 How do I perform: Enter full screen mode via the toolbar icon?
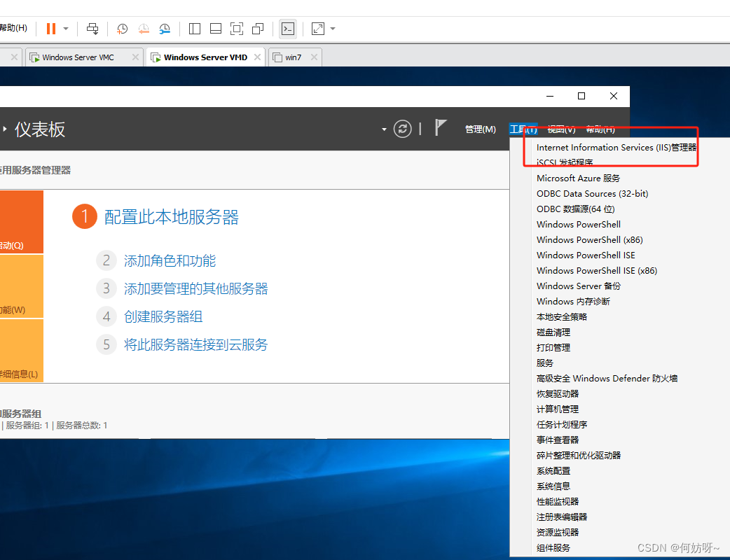click(x=237, y=29)
